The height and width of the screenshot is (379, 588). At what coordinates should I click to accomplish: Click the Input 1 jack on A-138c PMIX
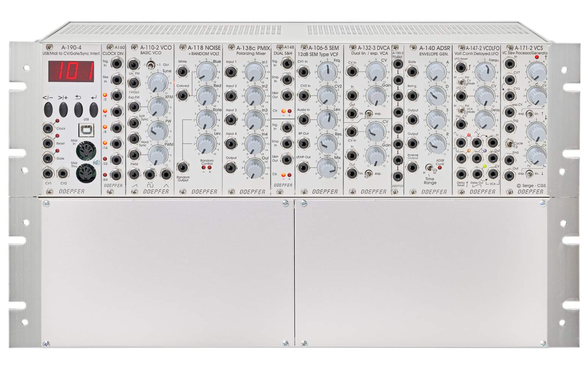coord(231,71)
